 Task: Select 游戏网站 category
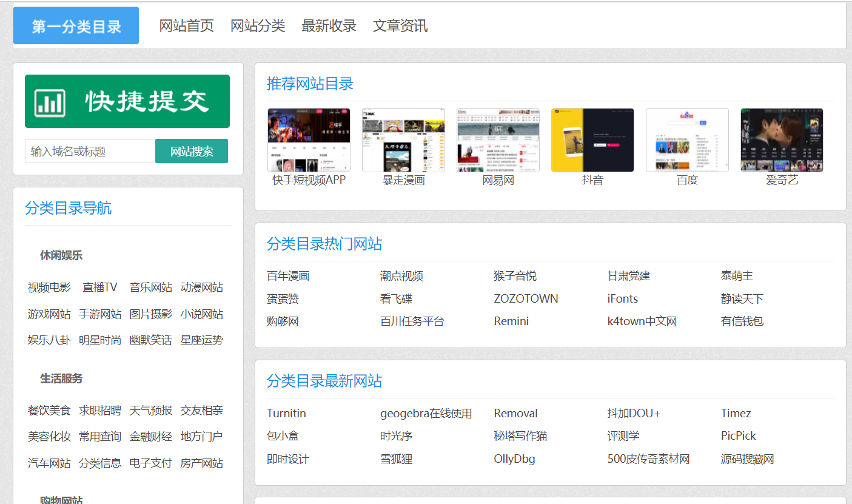[49, 314]
